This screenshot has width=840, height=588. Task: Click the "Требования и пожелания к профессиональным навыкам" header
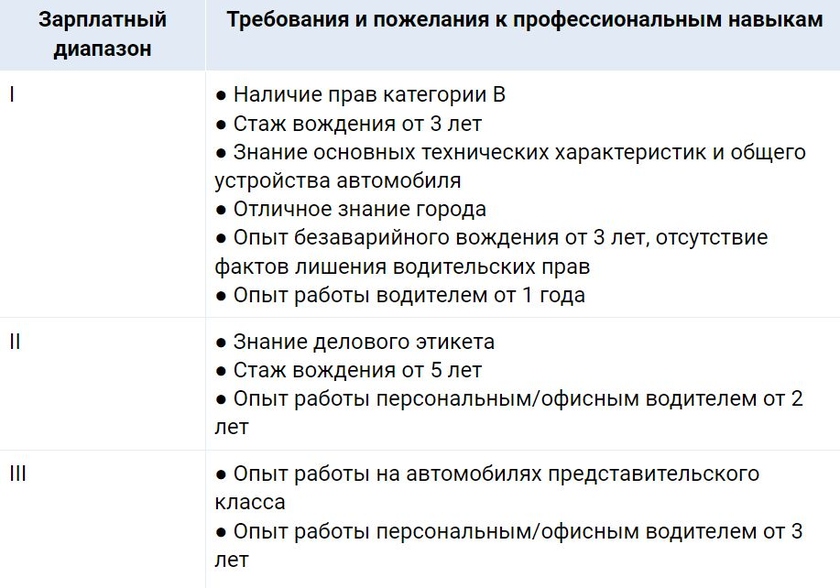point(524,21)
